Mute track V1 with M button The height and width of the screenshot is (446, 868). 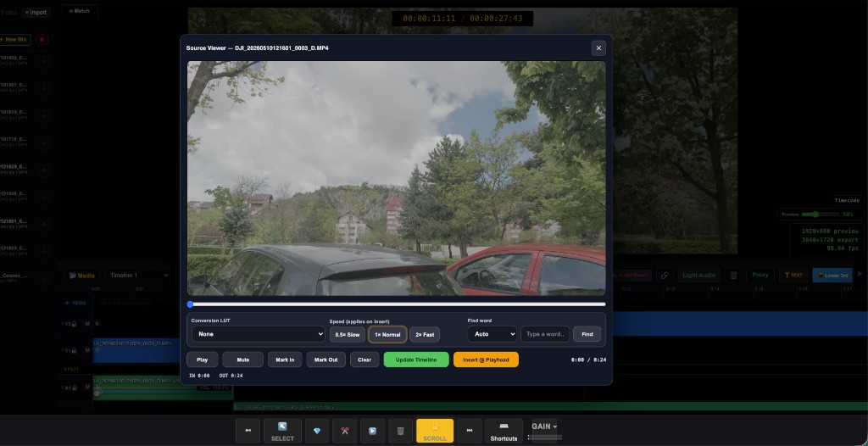(87, 350)
